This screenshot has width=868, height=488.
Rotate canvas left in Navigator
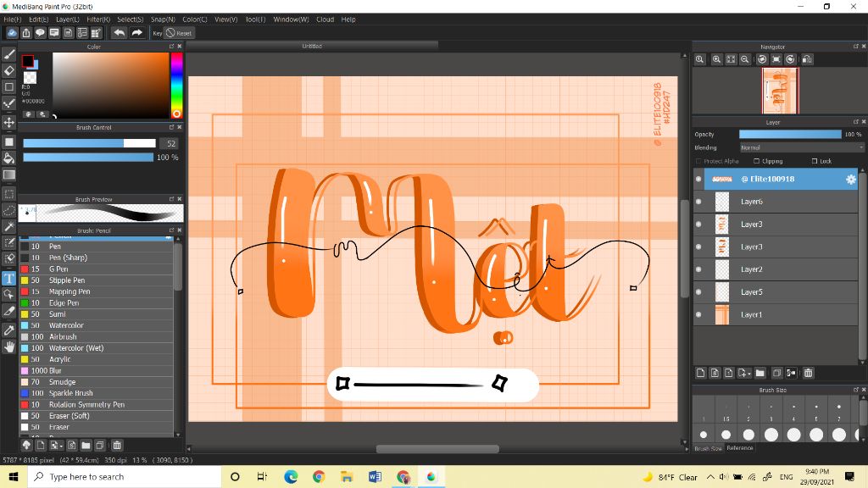(762, 59)
